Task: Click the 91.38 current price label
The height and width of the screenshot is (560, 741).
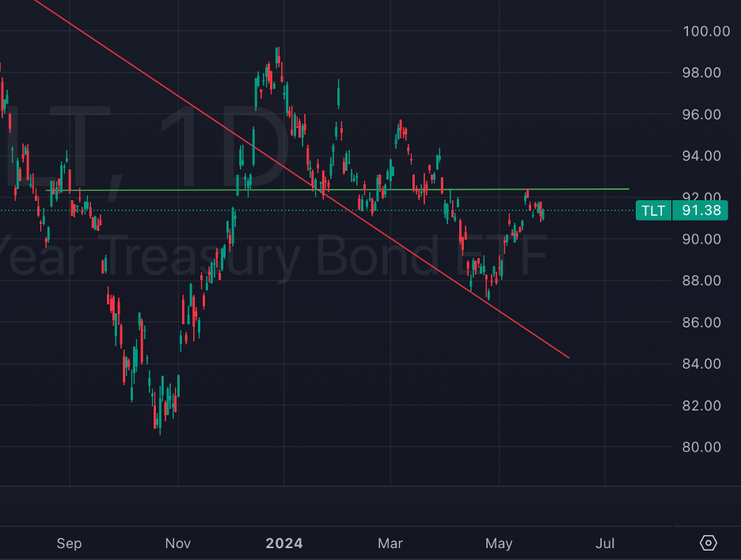Action: [701, 210]
